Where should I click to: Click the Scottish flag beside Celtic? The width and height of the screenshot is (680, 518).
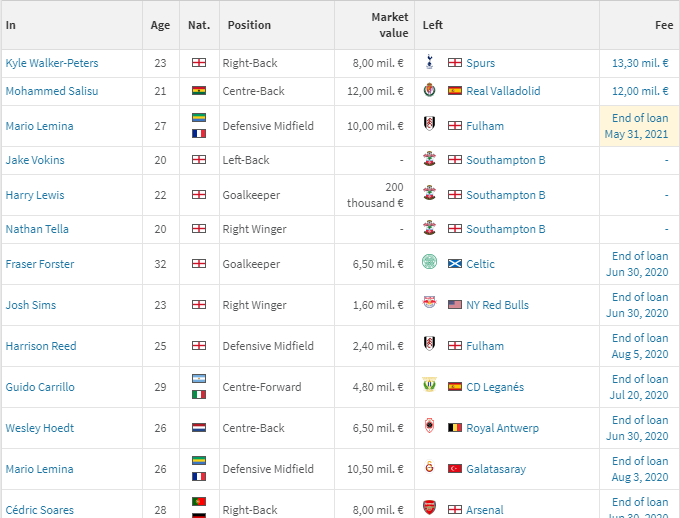pyautogui.click(x=455, y=264)
